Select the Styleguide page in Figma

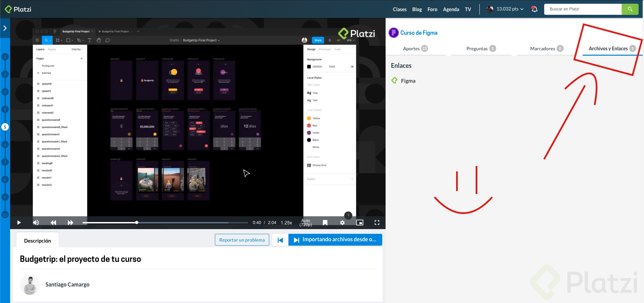tap(48, 66)
